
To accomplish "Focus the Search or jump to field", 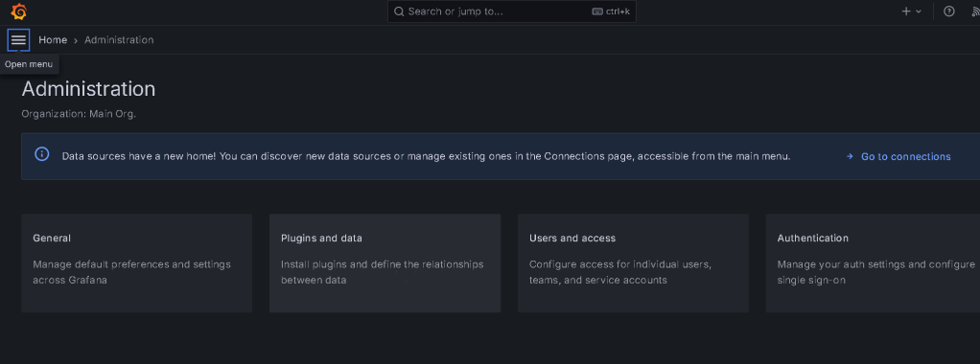I will pos(512,11).
